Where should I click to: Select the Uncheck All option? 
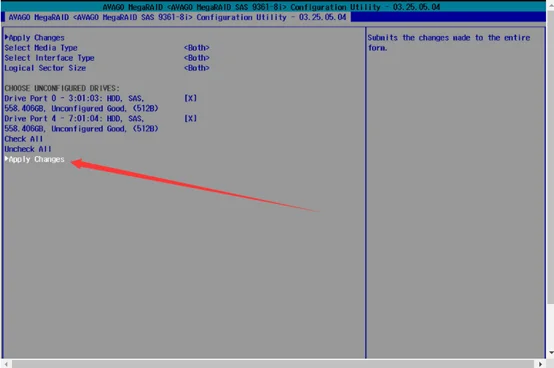click(28, 149)
